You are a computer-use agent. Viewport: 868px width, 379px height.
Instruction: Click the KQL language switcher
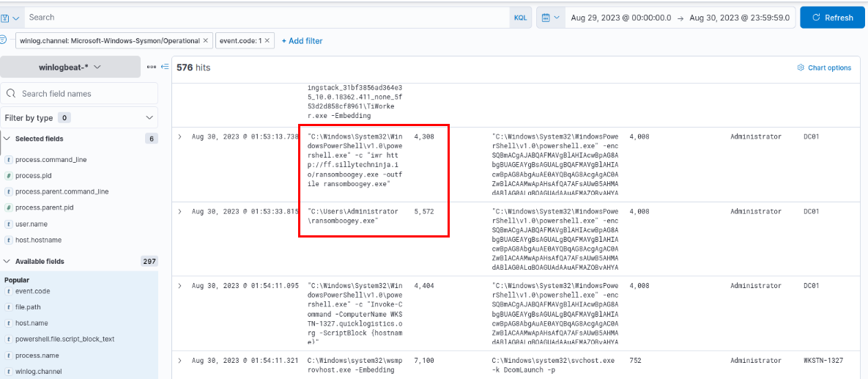coord(520,18)
